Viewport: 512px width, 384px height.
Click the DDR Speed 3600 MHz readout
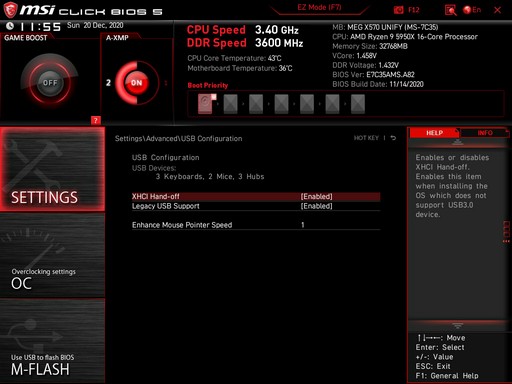(245, 43)
